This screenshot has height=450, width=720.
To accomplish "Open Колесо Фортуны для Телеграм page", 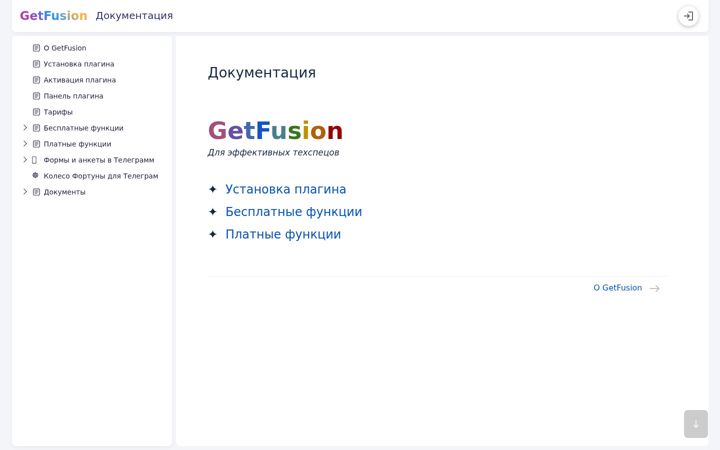I will [101, 176].
